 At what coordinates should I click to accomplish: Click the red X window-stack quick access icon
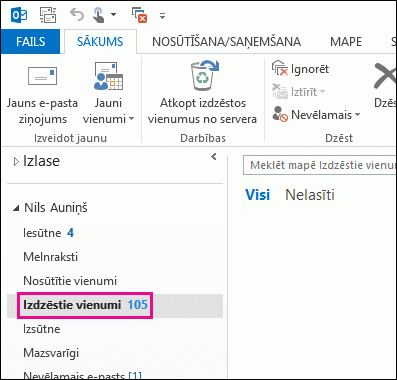(139, 15)
